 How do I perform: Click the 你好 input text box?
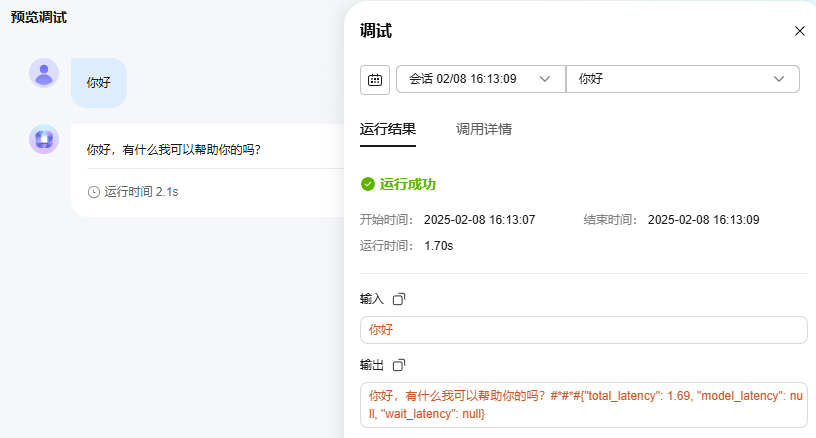583,330
